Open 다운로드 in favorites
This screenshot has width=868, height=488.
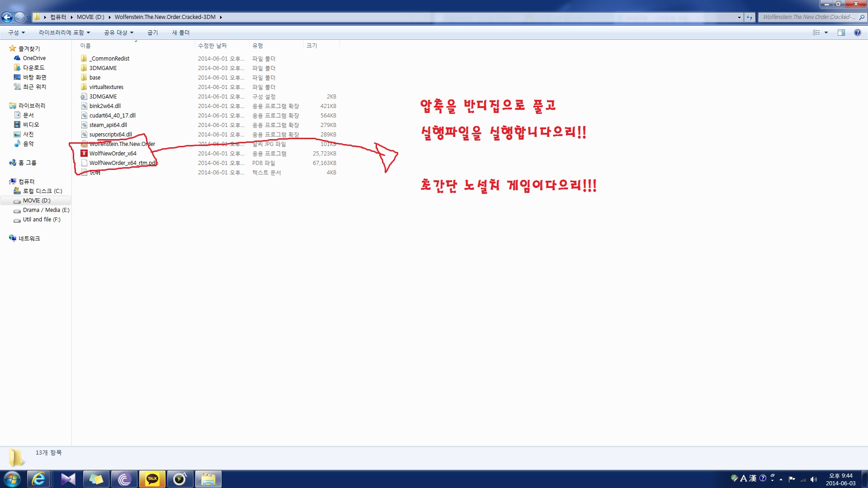(33, 68)
